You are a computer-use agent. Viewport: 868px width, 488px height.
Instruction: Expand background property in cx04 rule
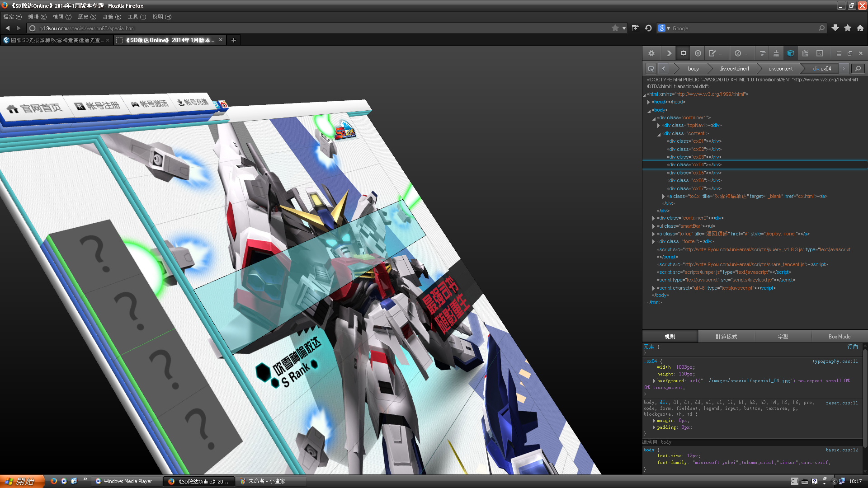[x=654, y=381]
